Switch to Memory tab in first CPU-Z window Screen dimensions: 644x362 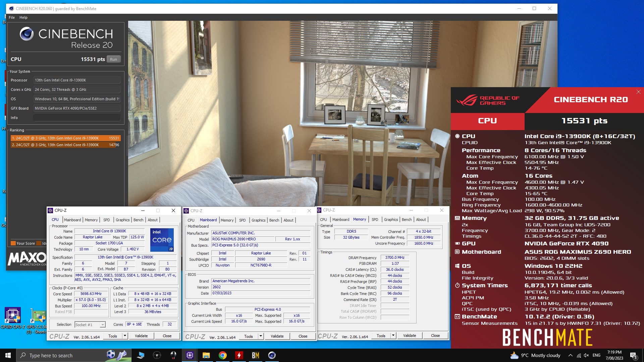[x=91, y=220]
